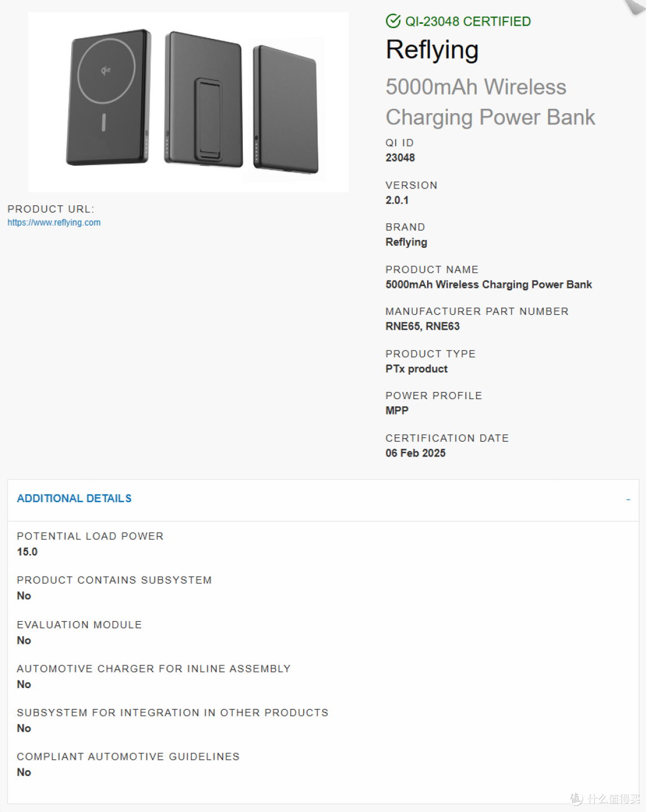Click the Reflying brand title heading
This screenshot has width=646, height=812.
pyautogui.click(x=432, y=50)
